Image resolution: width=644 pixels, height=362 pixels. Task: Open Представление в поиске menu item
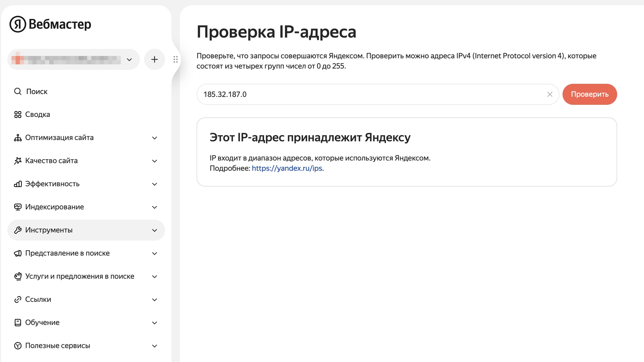coord(67,253)
